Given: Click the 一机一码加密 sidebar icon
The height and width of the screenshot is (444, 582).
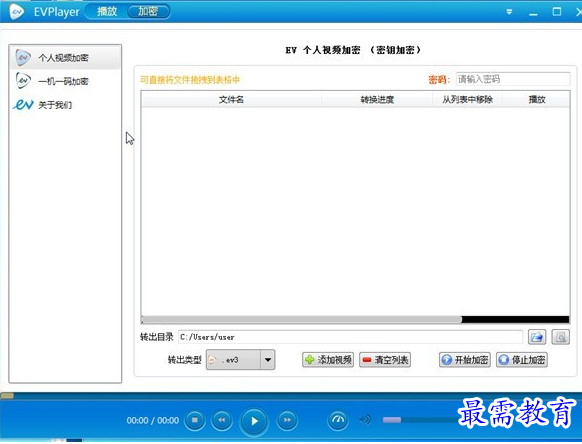Looking at the screenshot, I should point(23,81).
